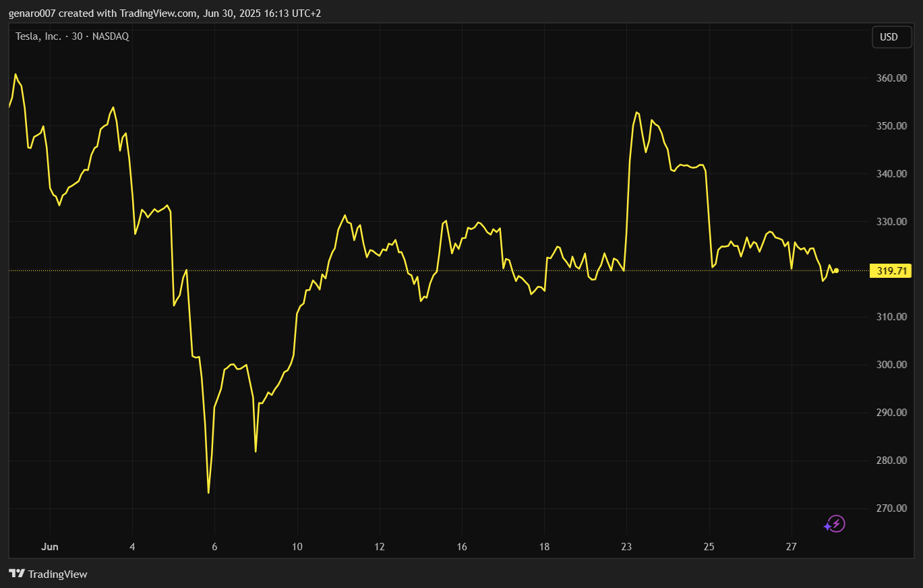Click the date label 27 on time axis
Viewport: 923px width, 588px height.
point(792,546)
